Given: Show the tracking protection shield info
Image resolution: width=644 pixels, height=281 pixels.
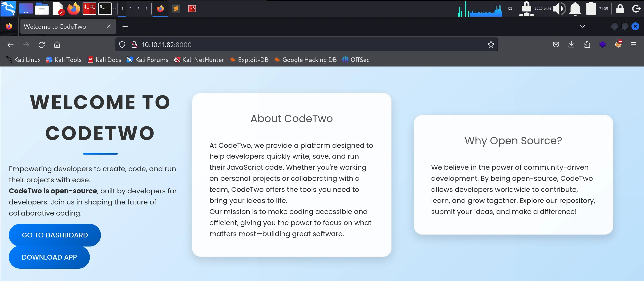Looking at the screenshot, I should [122, 45].
